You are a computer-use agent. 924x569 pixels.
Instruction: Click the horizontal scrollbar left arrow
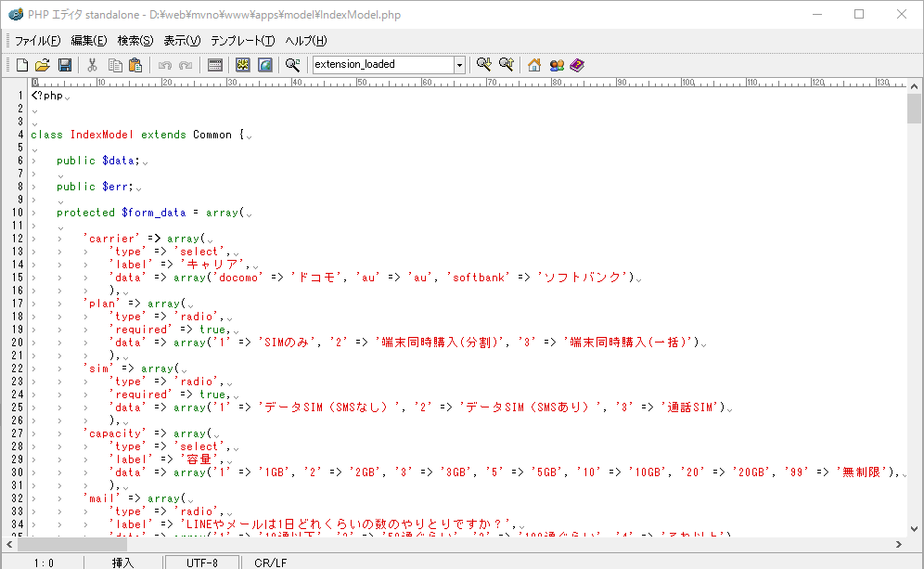pos(9,544)
